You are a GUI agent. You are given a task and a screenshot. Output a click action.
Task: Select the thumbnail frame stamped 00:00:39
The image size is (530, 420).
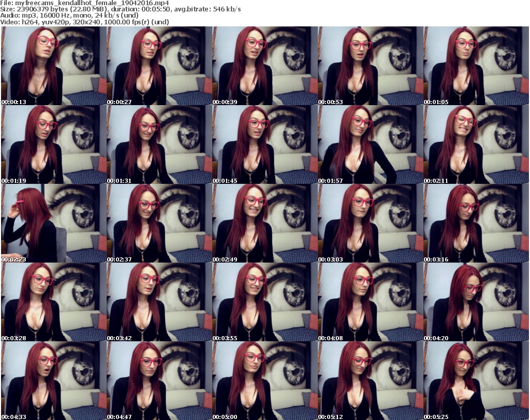[x=264, y=66]
